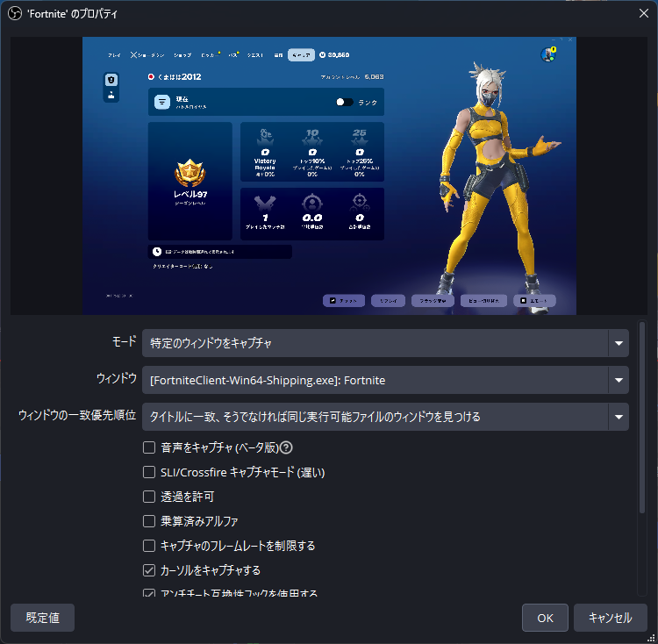
Task: Click the キャンセル button
Action: pyautogui.click(x=610, y=618)
